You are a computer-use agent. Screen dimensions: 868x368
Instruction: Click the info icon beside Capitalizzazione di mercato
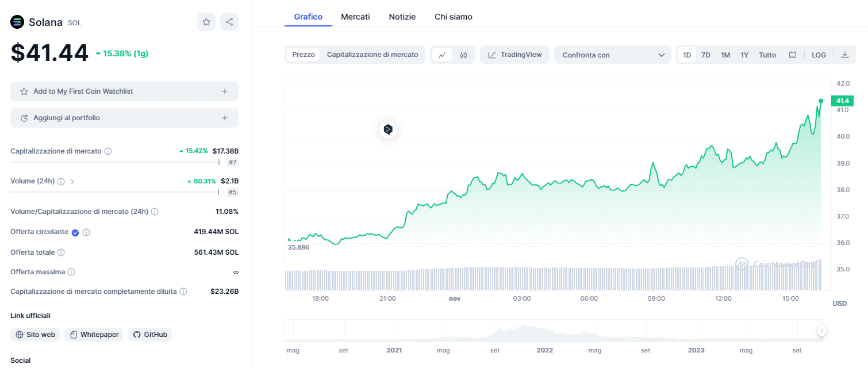pyautogui.click(x=108, y=151)
